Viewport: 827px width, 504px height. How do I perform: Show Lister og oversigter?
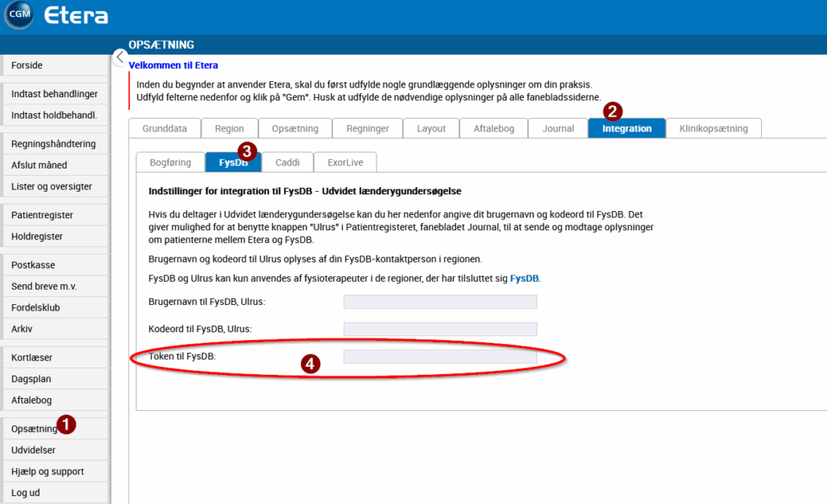[55, 187]
